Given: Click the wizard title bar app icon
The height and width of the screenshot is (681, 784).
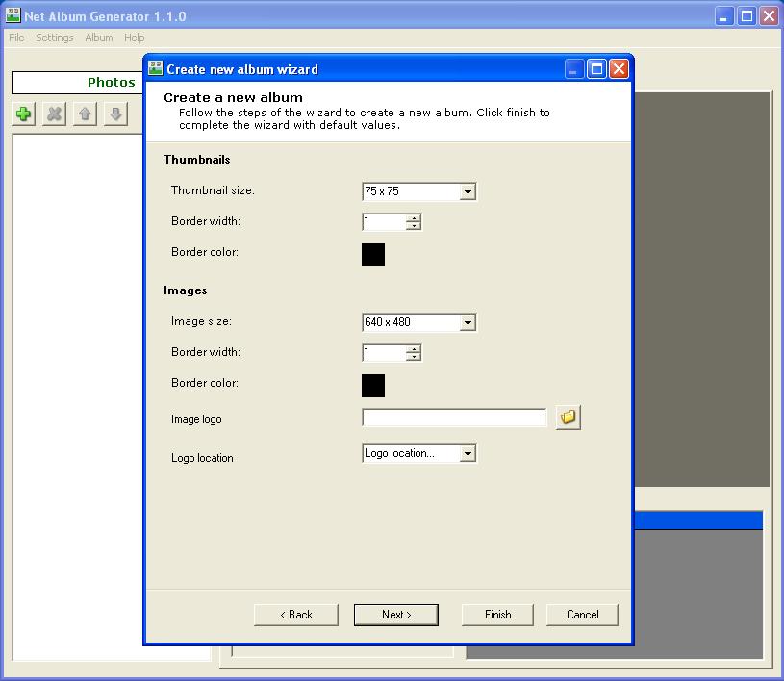Looking at the screenshot, I should 156,68.
